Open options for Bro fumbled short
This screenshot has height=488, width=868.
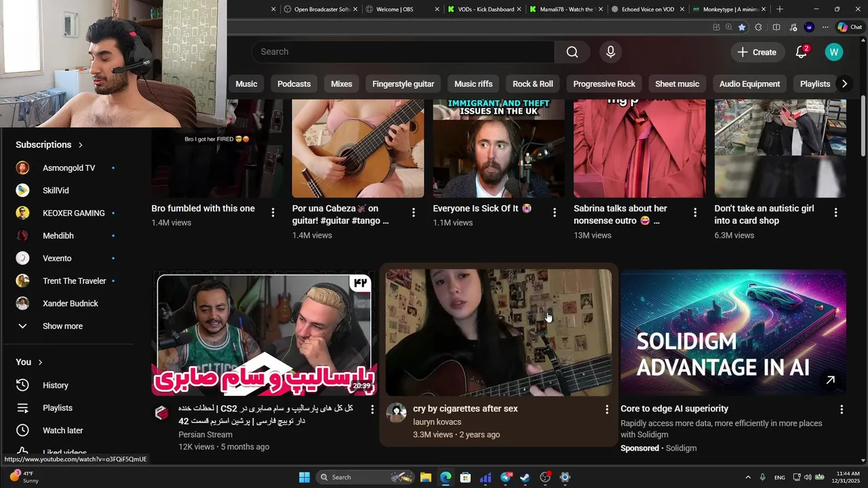[273, 213]
